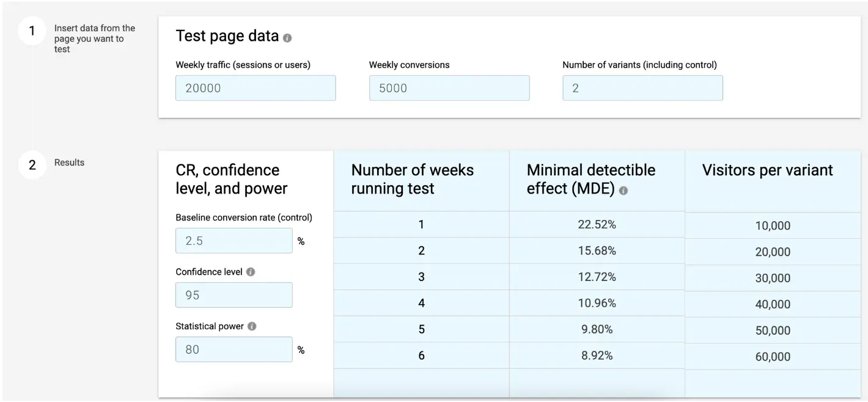868x402 pixels.
Task: Select week 3 in the Number of weeks column
Action: pyautogui.click(x=421, y=277)
